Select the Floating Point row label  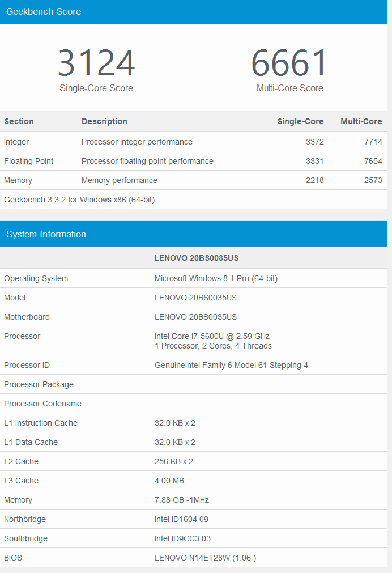point(28,161)
